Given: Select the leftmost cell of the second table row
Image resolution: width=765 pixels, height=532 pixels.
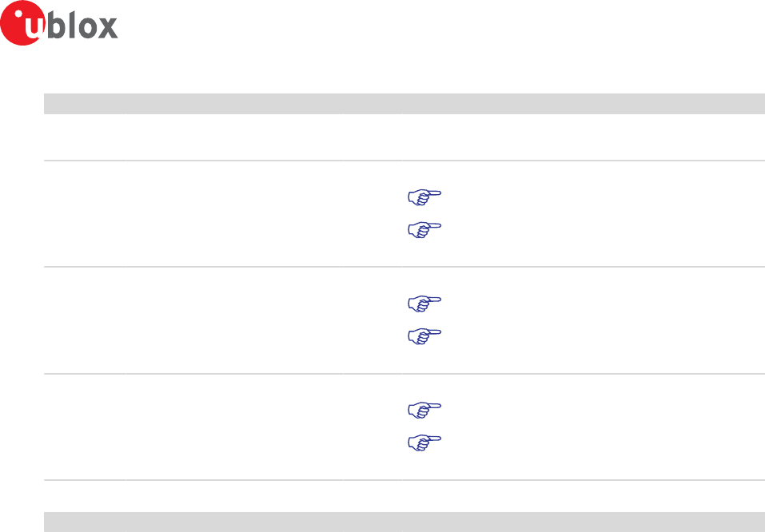Looking at the screenshot, I should coord(85,213).
